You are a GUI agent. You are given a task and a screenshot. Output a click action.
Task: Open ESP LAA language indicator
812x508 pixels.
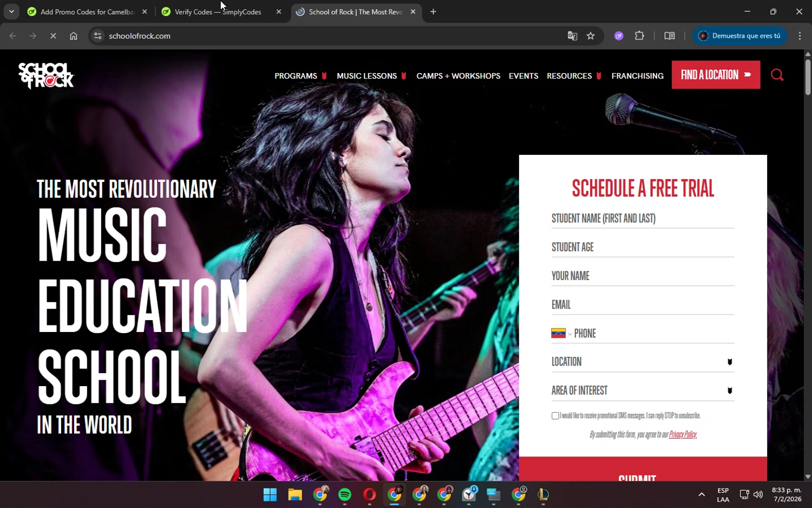tap(723, 494)
